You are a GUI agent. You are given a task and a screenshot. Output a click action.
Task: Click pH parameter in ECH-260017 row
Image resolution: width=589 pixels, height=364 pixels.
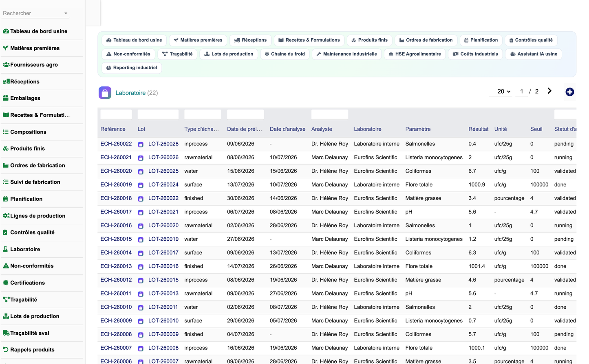(409, 212)
